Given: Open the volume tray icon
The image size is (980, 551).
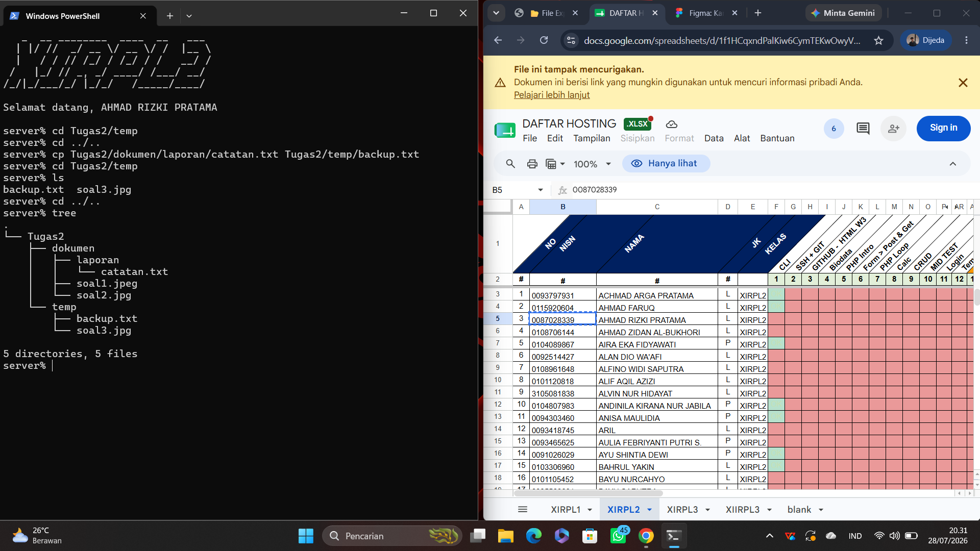Looking at the screenshot, I should pos(895,536).
